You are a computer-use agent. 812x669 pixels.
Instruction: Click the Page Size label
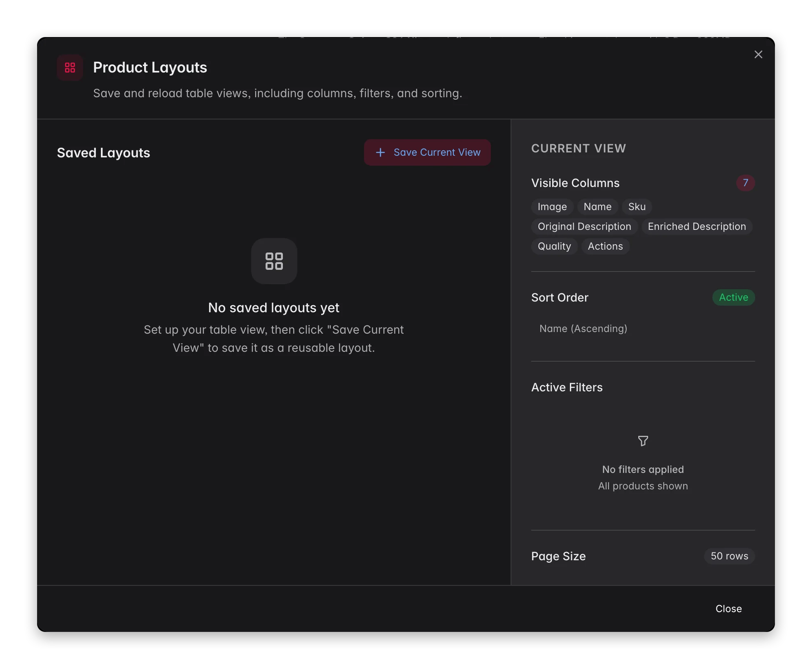[x=558, y=556]
